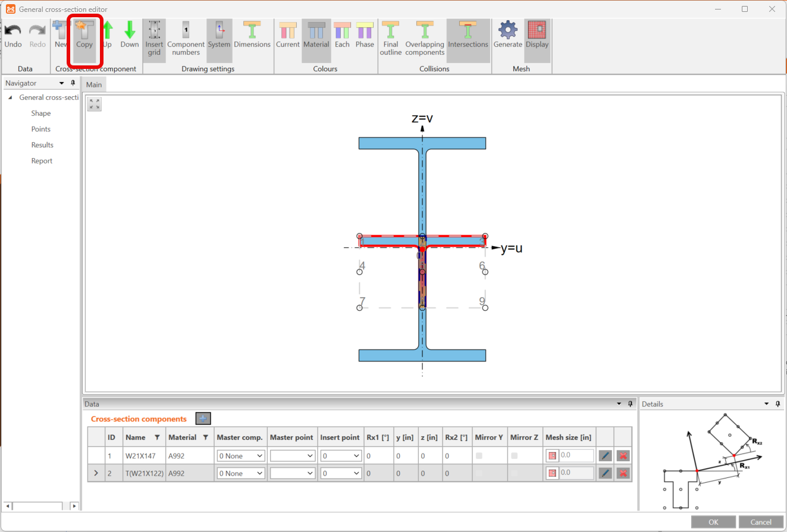Switch to the Main tab
The height and width of the screenshot is (532, 787).
pos(94,84)
